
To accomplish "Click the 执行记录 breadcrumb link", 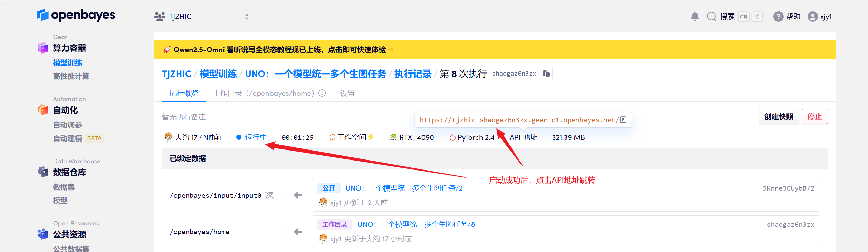I will click(x=413, y=74).
